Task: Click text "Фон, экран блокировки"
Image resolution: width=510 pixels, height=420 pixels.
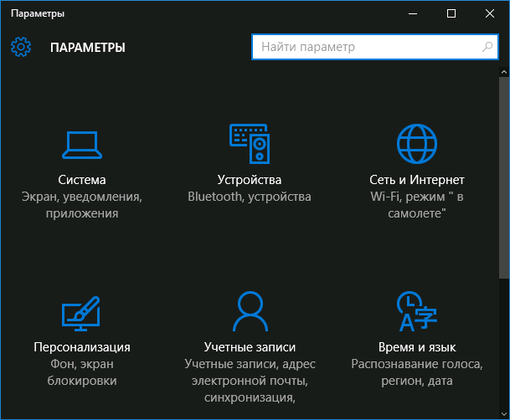Action: click(x=82, y=372)
